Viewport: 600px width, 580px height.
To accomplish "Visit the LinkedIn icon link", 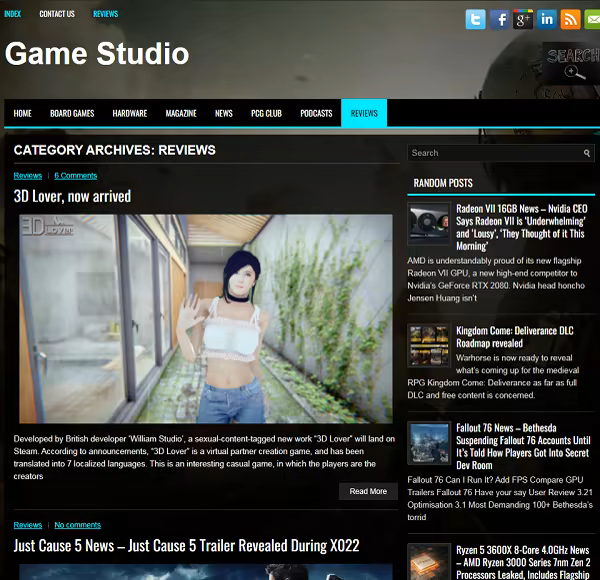I will coord(547,19).
